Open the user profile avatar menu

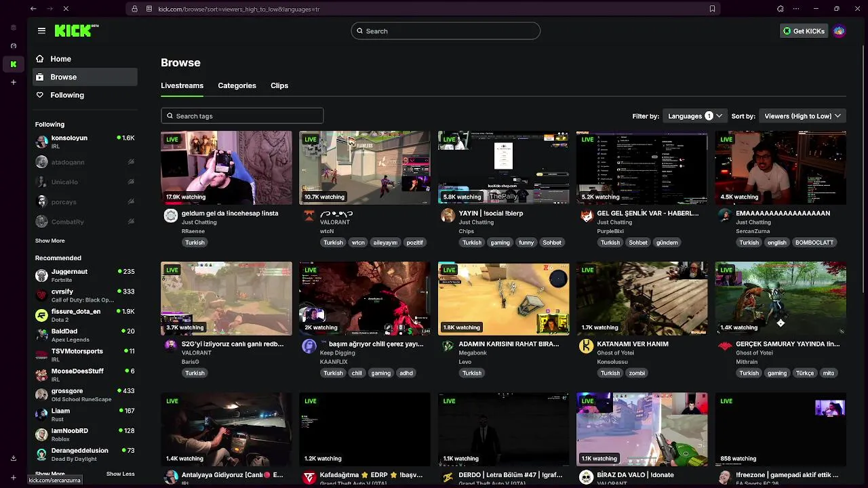[x=839, y=30]
